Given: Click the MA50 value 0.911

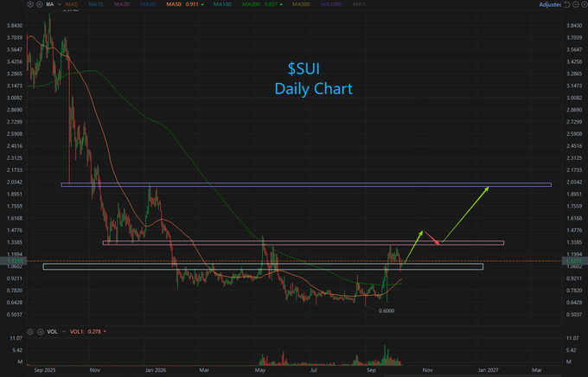Looking at the screenshot, I should point(192,4).
